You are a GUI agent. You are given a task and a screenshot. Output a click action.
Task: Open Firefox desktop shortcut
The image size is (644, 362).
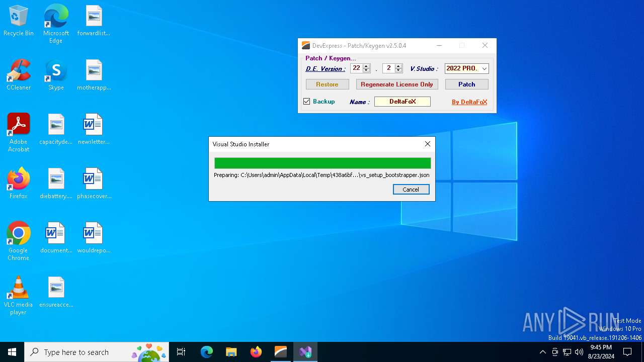coord(19,184)
